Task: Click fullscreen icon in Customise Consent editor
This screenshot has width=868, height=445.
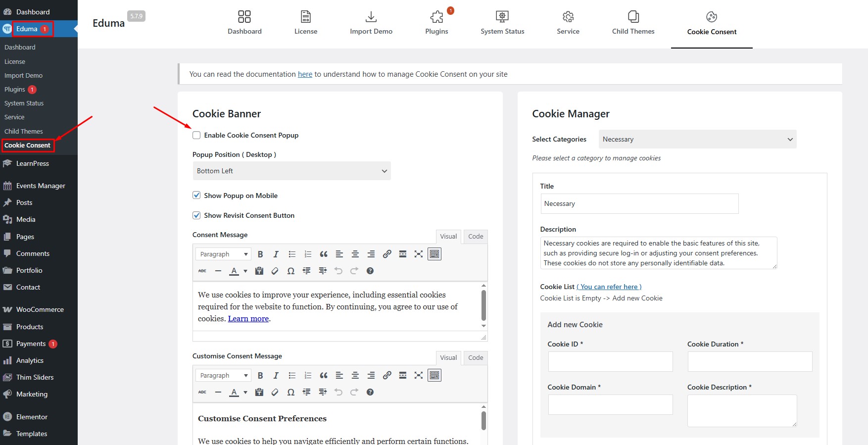Action: coord(419,375)
